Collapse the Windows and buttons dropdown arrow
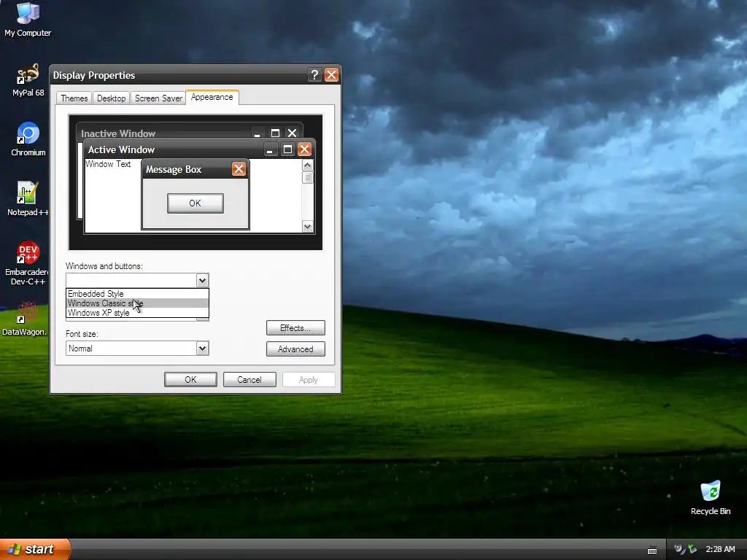Screen dimensions: 747x560 coord(202,281)
